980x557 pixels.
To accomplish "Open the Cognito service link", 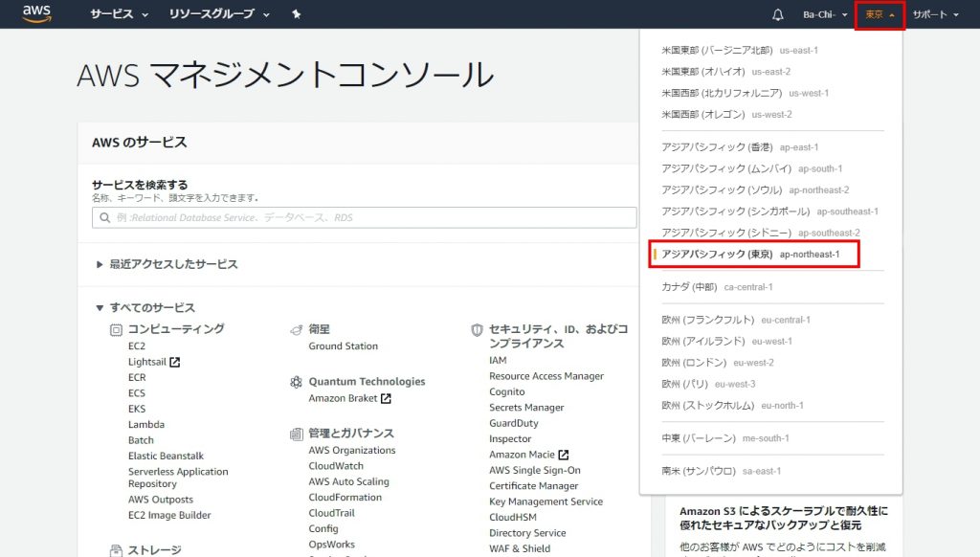I will point(507,392).
